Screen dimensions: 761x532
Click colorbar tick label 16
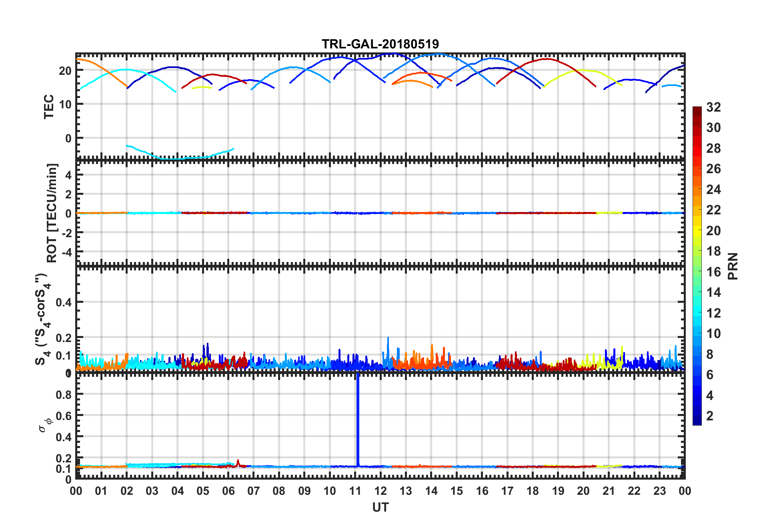[x=713, y=272]
